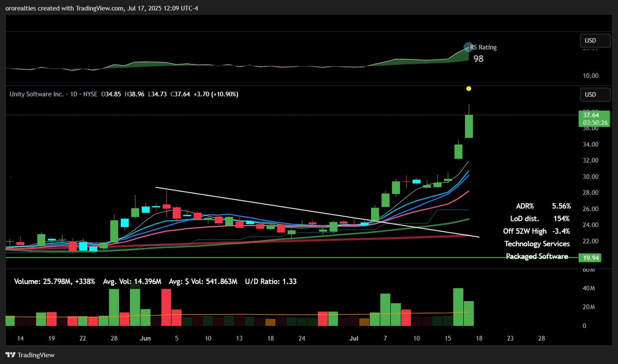Click the TradingView logo at bottom left
618x364 pixels.
(x=30, y=355)
